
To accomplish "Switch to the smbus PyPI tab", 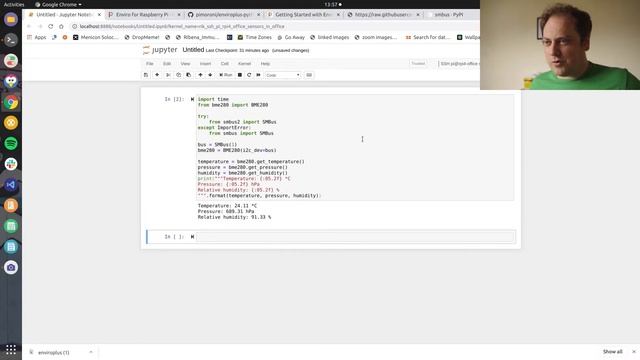I will (449, 14).
